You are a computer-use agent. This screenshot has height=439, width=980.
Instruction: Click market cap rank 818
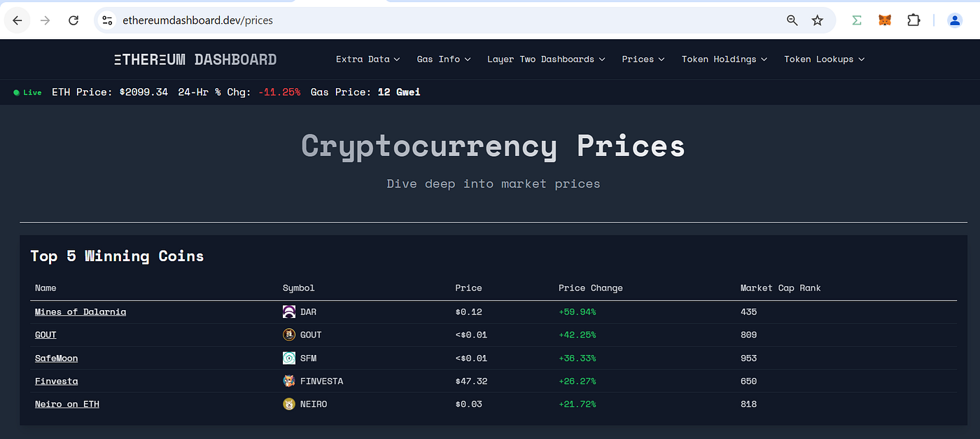(748, 404)
